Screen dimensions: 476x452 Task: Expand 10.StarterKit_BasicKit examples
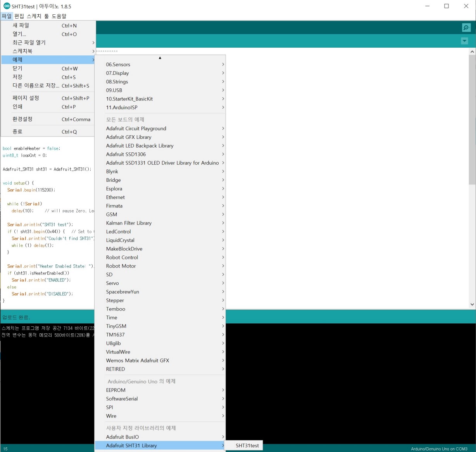point(160,99)
